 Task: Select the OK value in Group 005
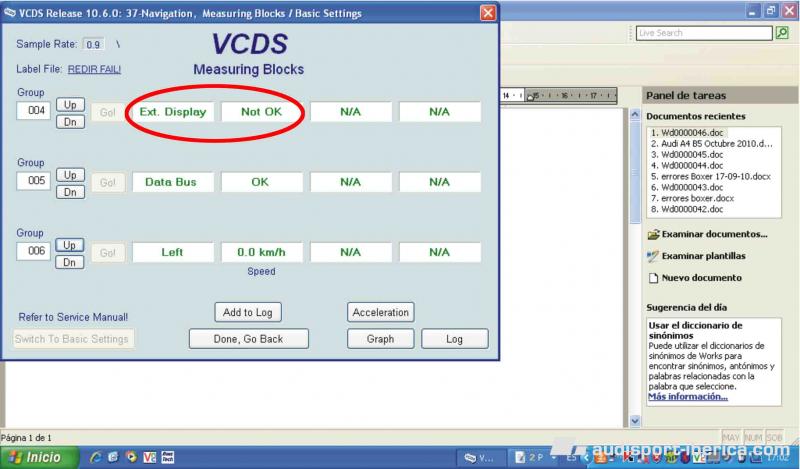tap(262, 182)
